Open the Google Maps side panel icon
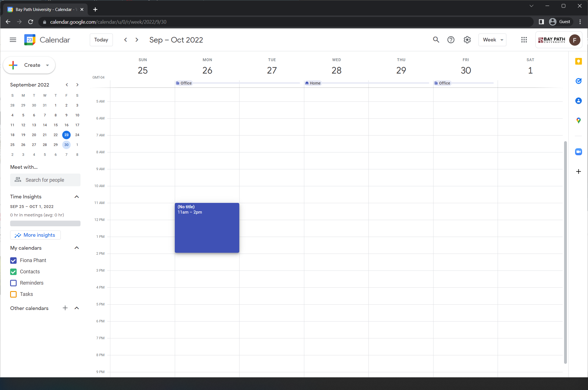 (578, 121)
